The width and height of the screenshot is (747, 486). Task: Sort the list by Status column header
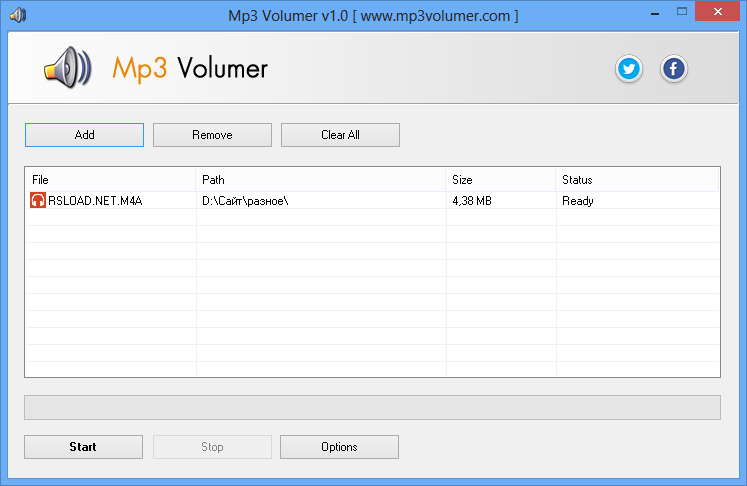(x=637, y=180)
